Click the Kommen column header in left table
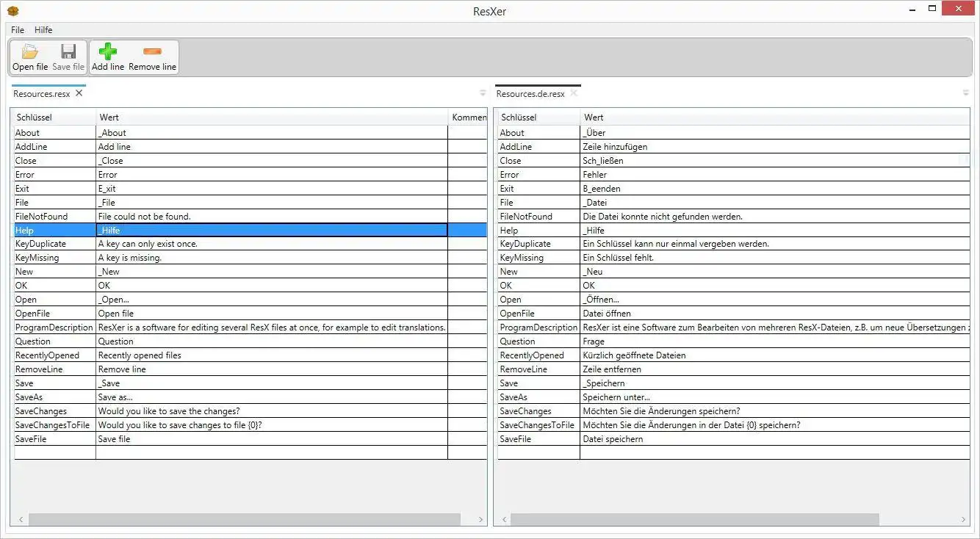Screen dimensions: 980x539 468,117
